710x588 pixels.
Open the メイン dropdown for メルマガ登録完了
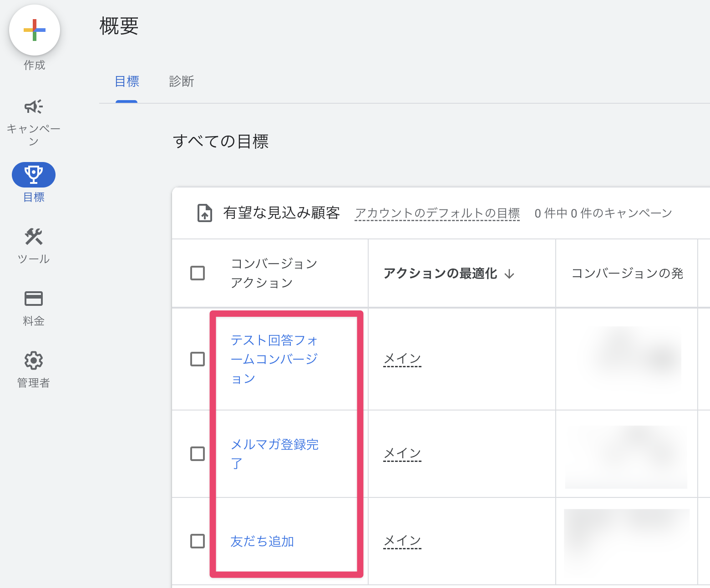point(402,453)
